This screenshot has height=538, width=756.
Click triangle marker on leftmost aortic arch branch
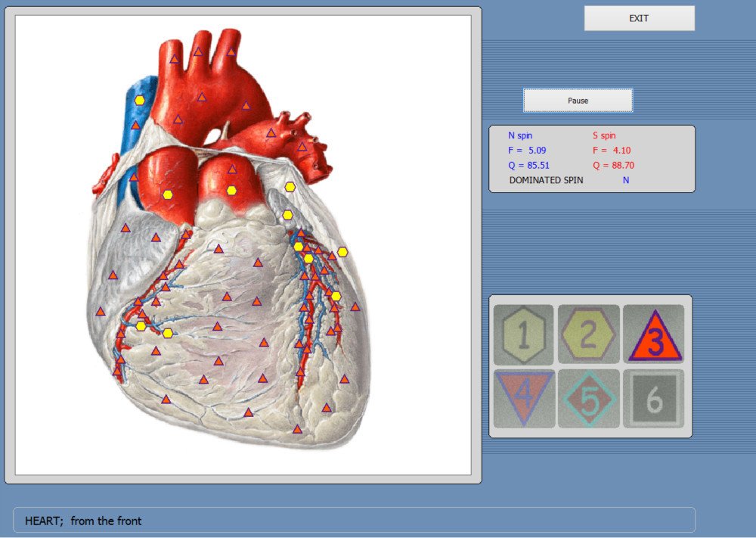(x=174, y=58)
